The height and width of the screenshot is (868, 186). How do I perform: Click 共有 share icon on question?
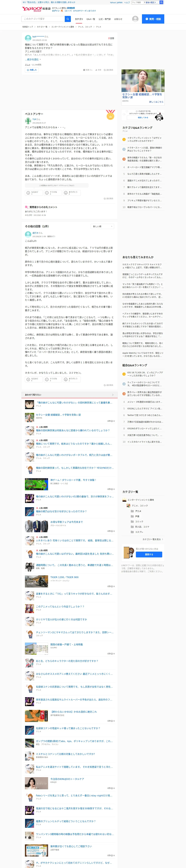[98, 70]
